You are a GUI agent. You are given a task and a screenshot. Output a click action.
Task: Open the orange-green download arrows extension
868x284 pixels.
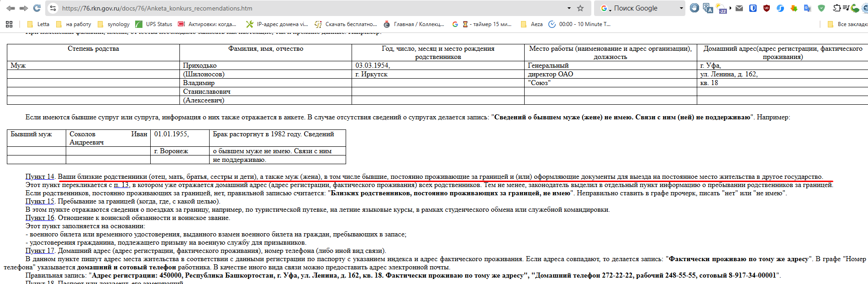click(x=794, y=8)
